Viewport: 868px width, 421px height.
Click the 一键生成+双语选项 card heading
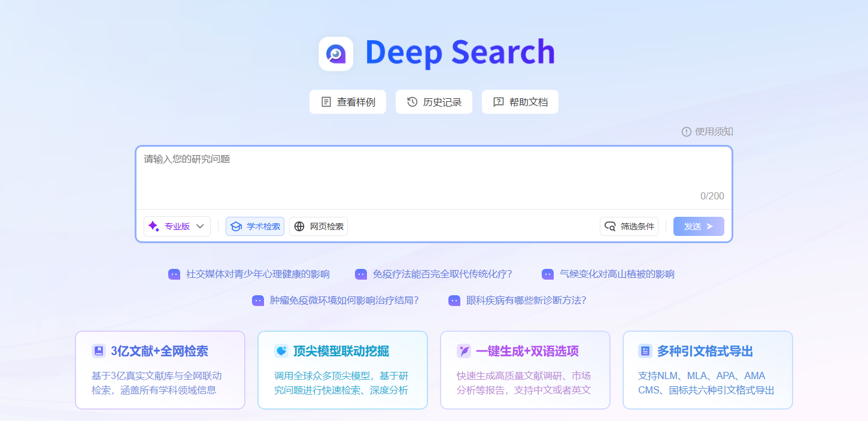click(527, 351)
